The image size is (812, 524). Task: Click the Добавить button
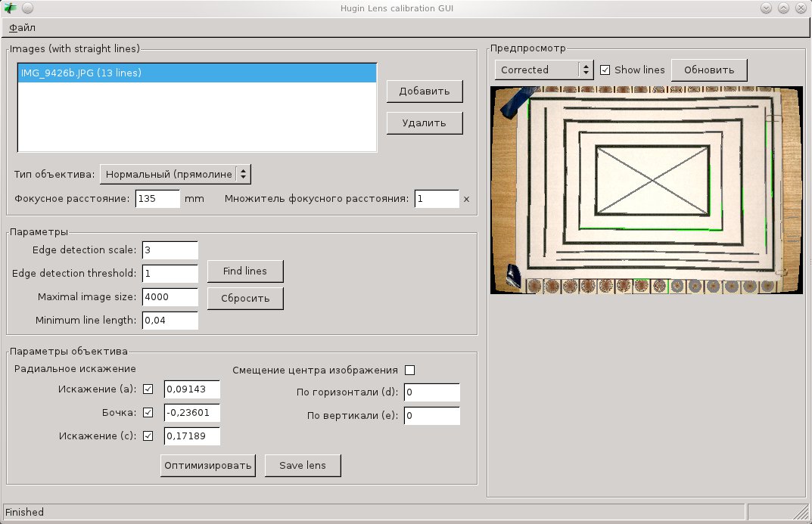tap(424, 91)
